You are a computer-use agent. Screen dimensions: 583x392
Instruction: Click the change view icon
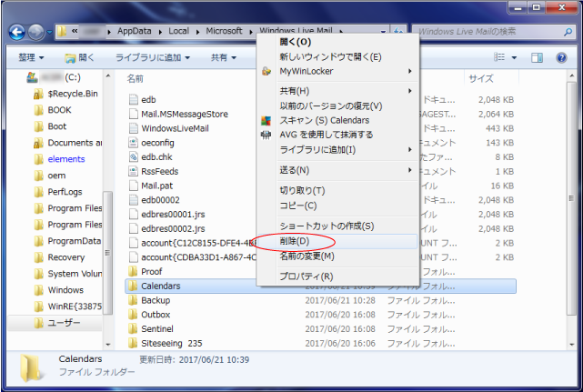pyautogui.click(x=499, y=57)
